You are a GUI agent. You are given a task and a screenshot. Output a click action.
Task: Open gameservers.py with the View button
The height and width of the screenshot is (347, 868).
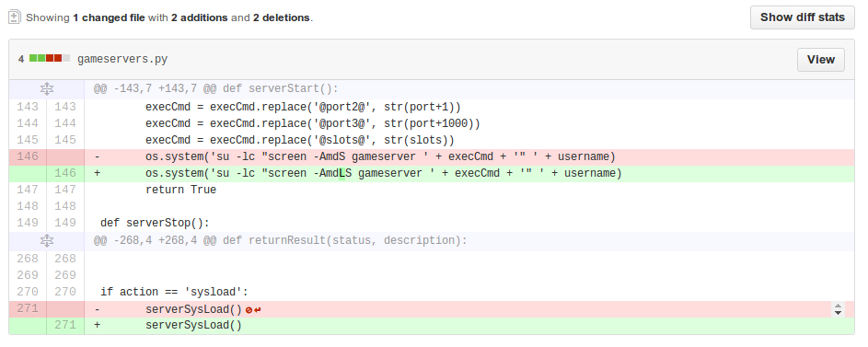(x=820, y=60)
